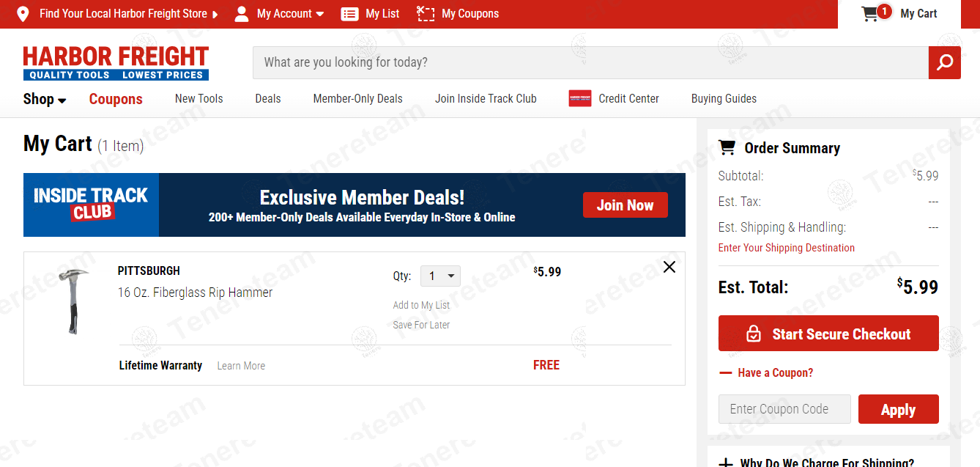Click the Enter Coupon Code field
The height and width of the screenshot is (467, 980).
tap(784, 409)
